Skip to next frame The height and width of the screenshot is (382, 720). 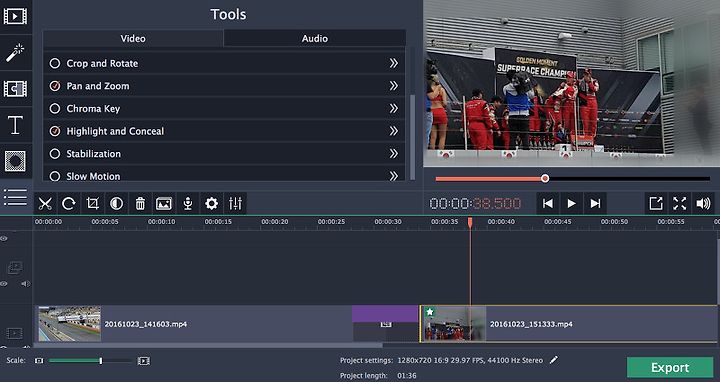tap(595, 203)
